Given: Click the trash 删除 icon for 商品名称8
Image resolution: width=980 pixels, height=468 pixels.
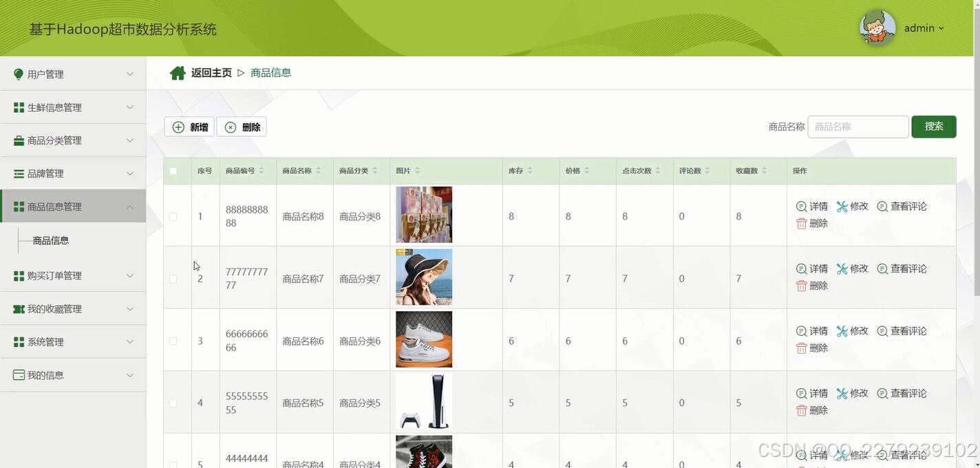Looking at the screenshot, I should 801,224.
